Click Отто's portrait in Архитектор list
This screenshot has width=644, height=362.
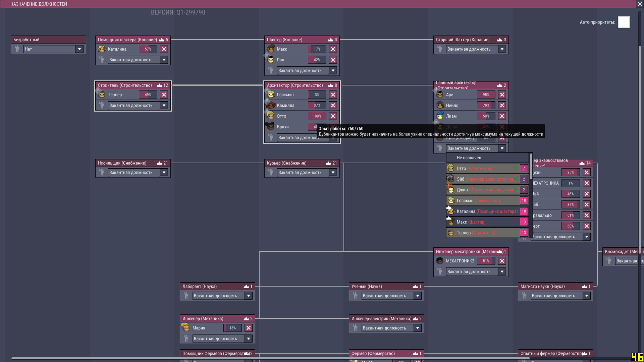(271, 116)
